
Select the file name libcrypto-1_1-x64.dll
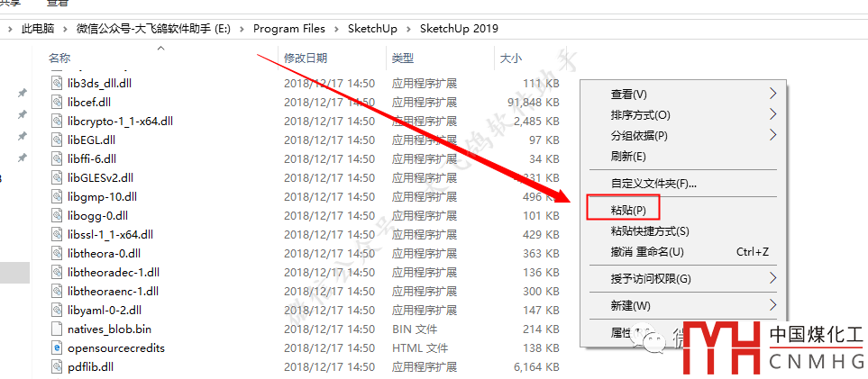click(x=120, y=122)
